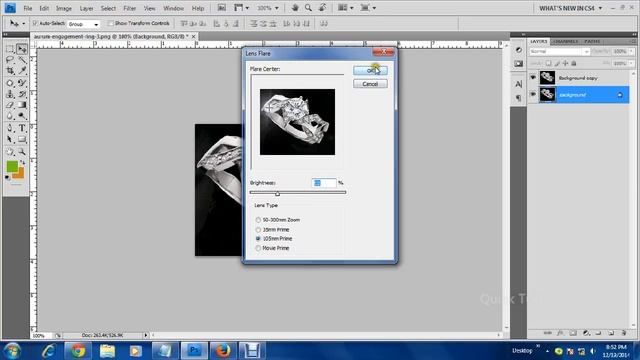Click Cancel in the Lens Flare dialog
640x360 pixels.
tap(370, 84)
